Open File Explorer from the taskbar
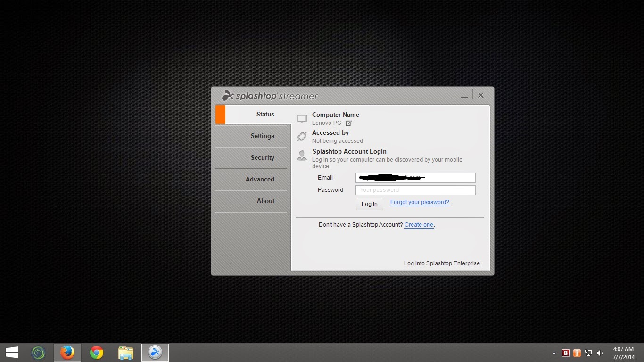644x362 pixels. 125,352
